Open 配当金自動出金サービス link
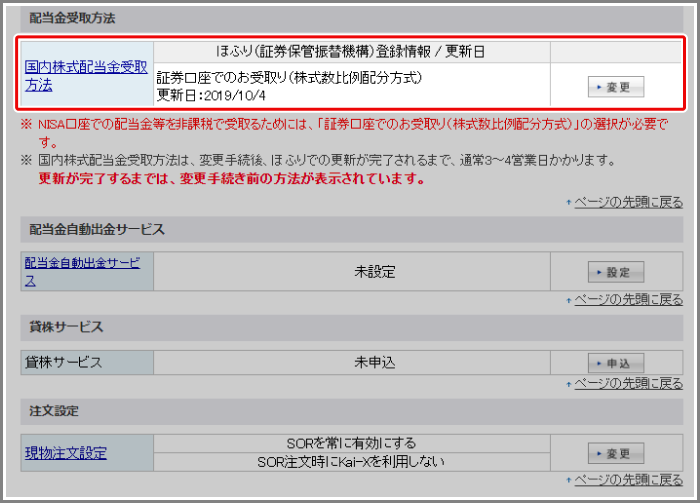Viewport: 700px width, 503px height. point(82,271)
